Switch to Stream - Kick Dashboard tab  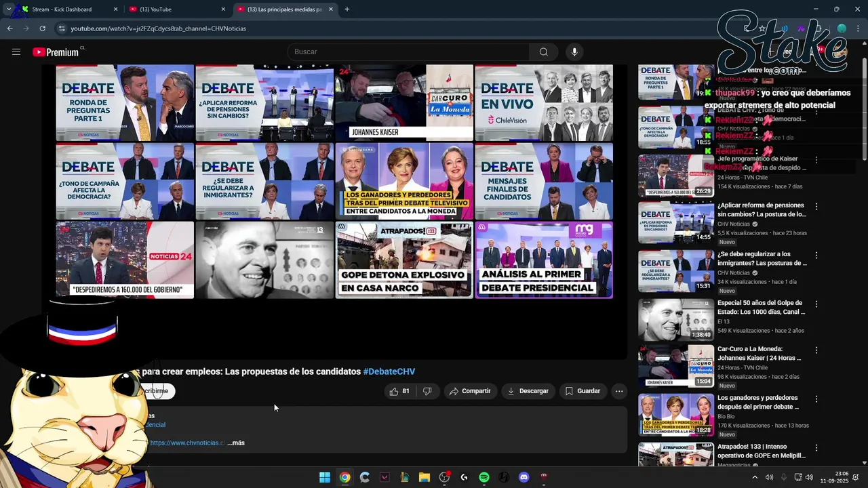coord(67,9)
